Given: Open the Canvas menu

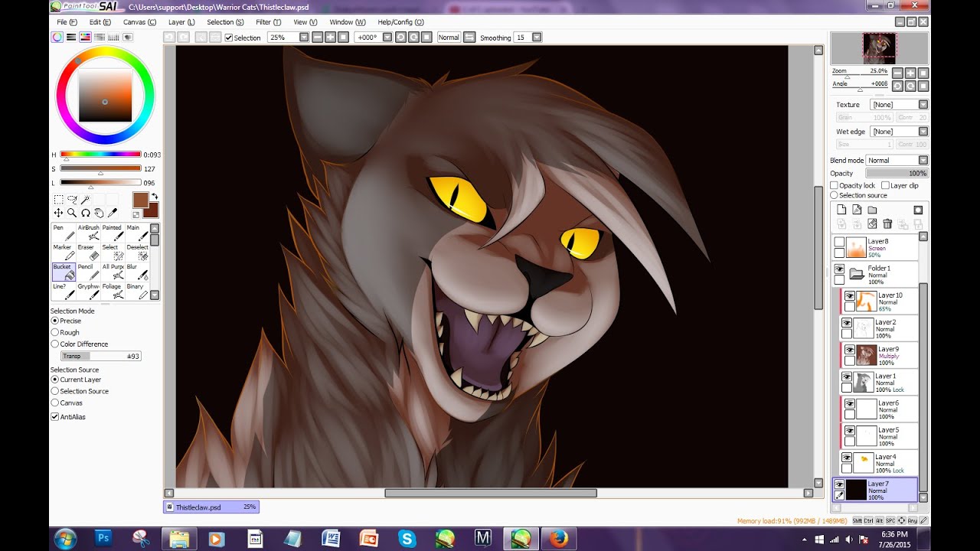Looking at the screenshot, I should coord(139,22).
